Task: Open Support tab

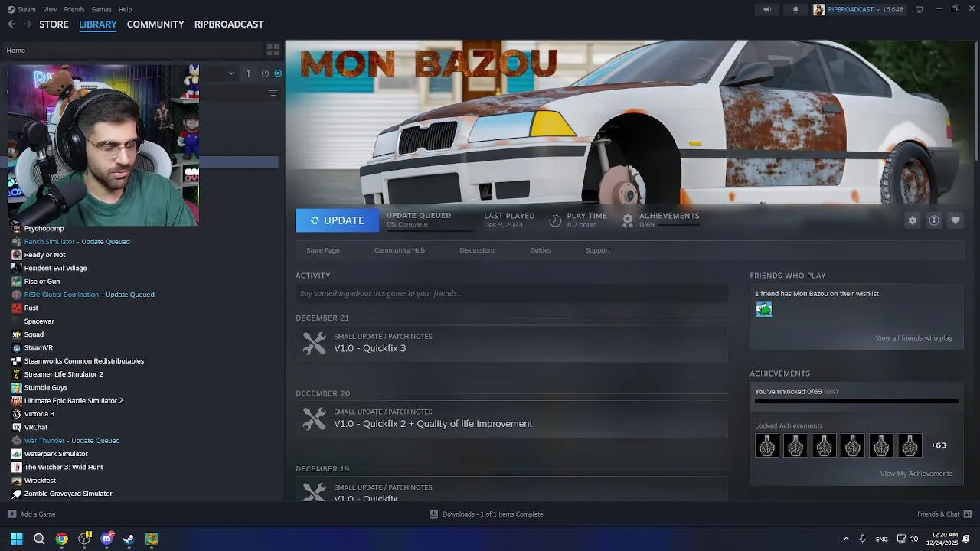Action: click(598, 250)
